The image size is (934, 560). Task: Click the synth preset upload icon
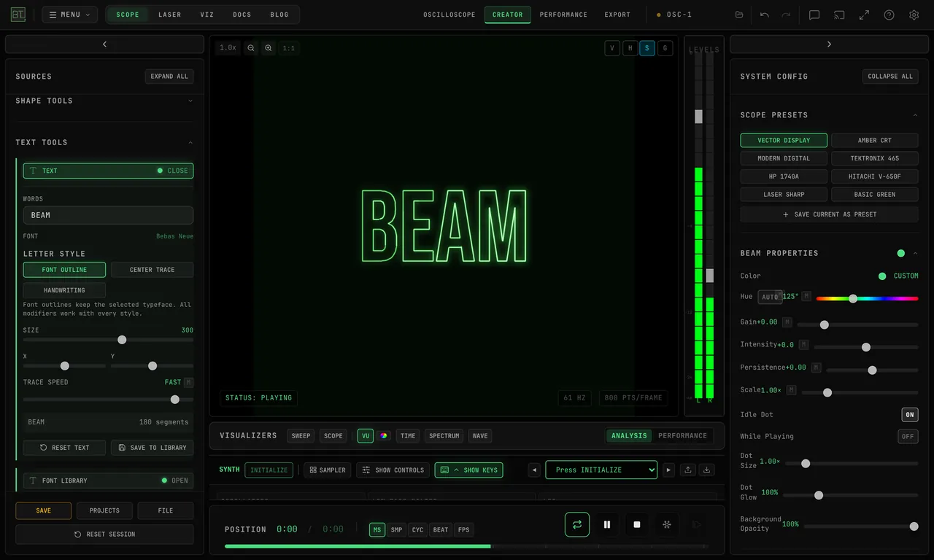pos(688,470)
